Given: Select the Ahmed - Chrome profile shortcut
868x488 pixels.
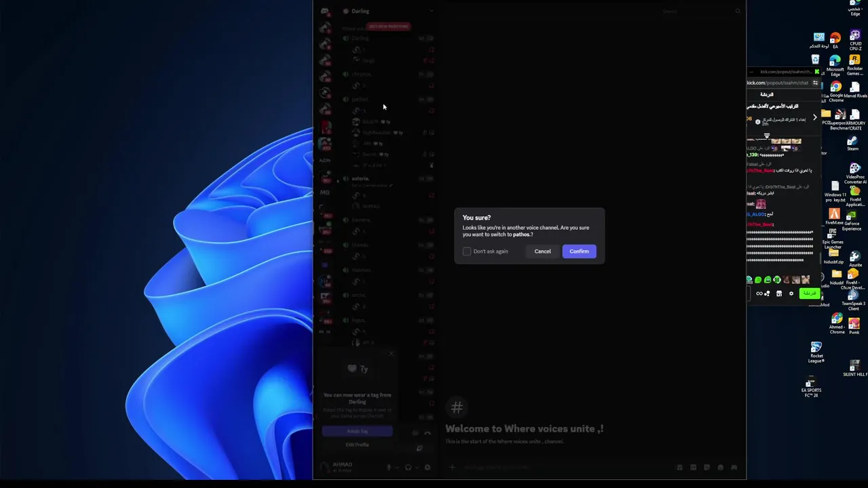Looking at the screenshot, I should (837, 324).
